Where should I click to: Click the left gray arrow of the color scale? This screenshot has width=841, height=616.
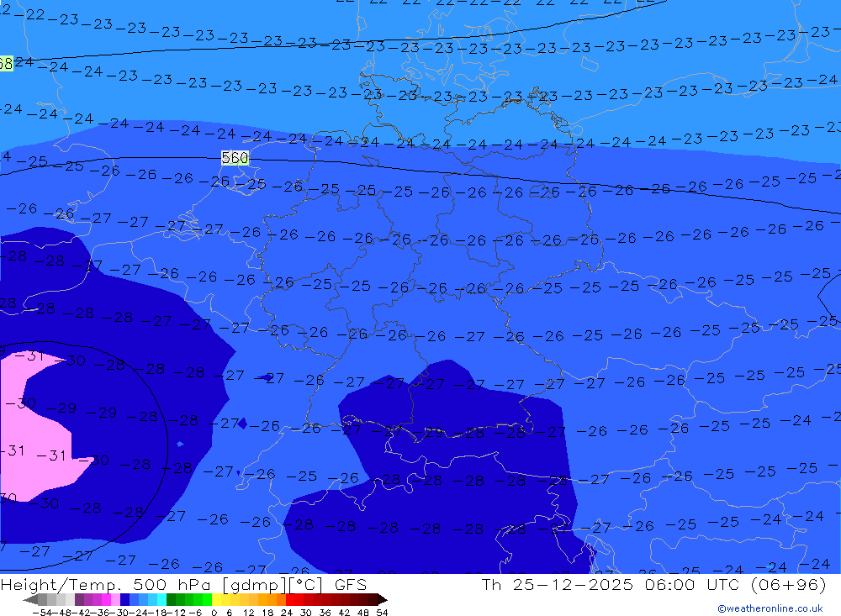click(30, 599)
